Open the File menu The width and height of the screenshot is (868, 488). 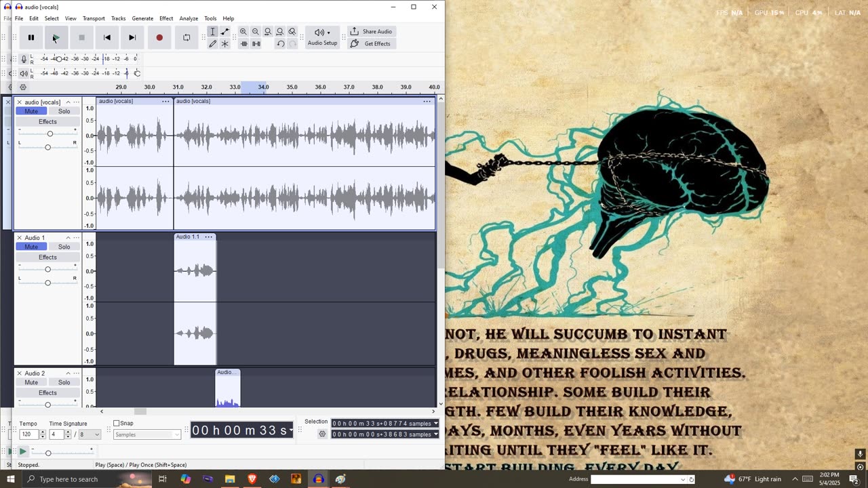pyautogui.click(x=19, y=18)
